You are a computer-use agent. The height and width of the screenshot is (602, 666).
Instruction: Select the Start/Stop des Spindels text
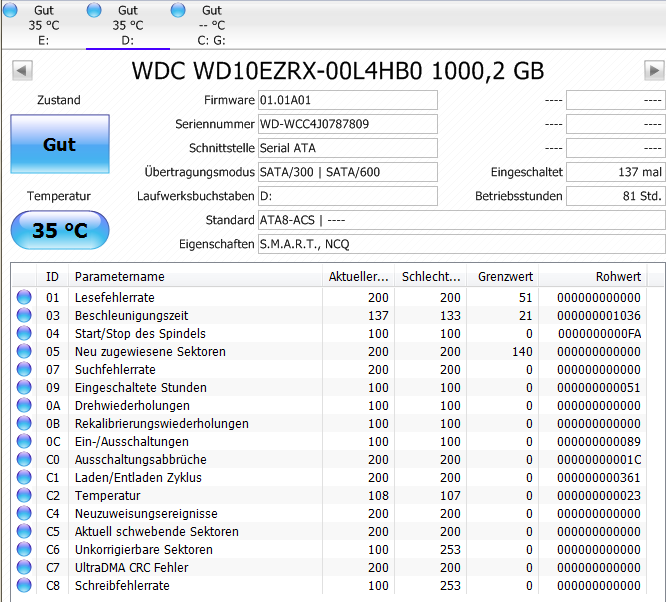click(x=140, y=334)
